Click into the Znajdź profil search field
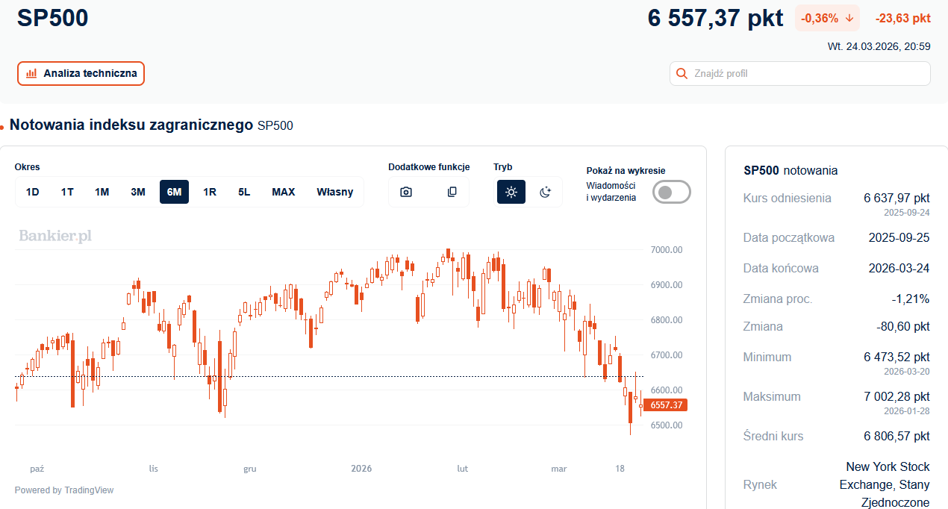The width and height of the screenshot is (948, 509). (800, 73)
